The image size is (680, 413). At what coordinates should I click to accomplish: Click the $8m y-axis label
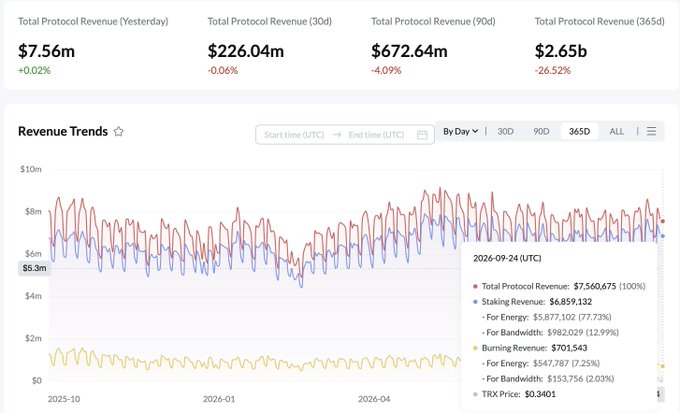coord(33,211)
